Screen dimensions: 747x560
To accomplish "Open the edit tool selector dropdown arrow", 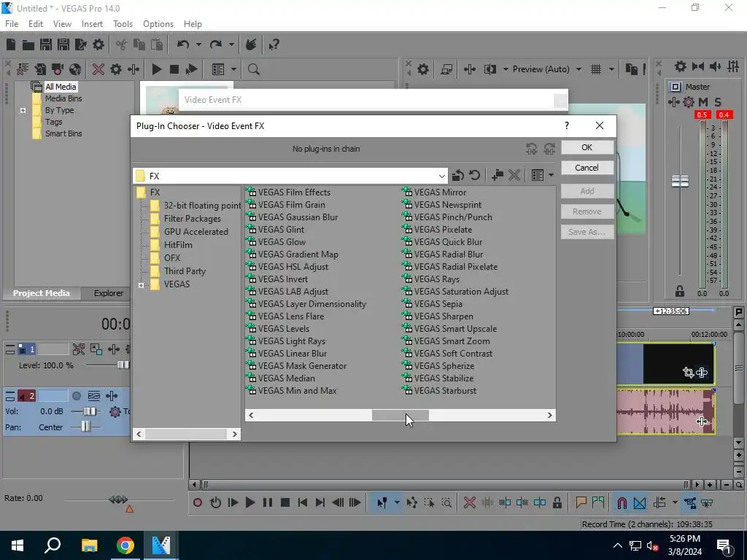I will click(397, 502).
